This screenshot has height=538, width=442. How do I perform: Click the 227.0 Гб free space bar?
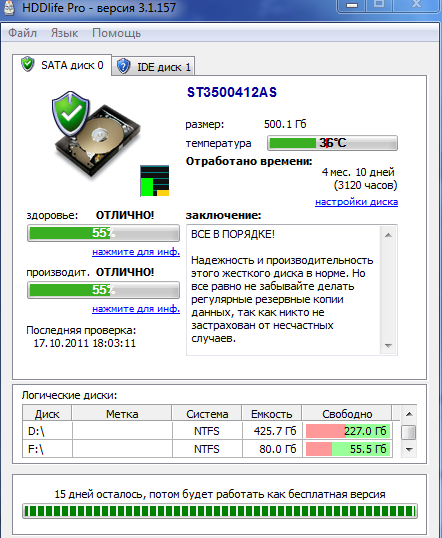348,431
